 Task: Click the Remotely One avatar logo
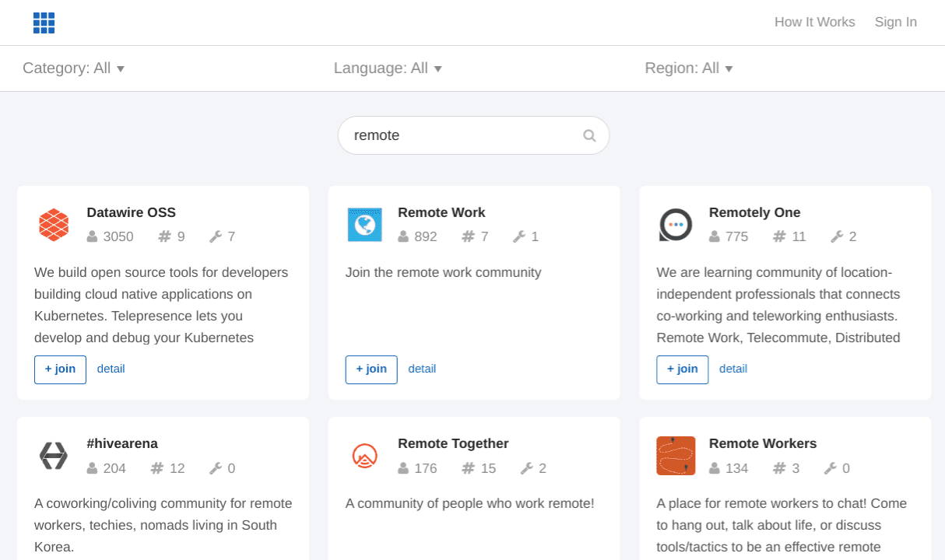click(676, 224)
